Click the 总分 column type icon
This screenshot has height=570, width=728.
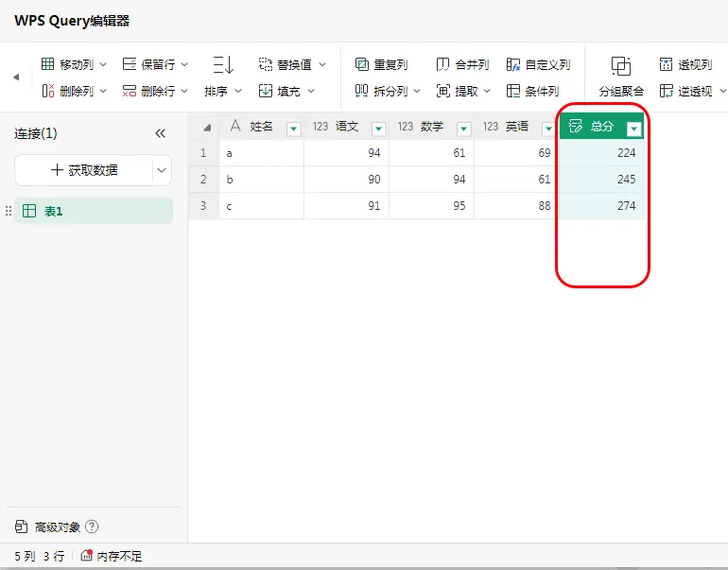pyautogui.click(x=575, y=126)
